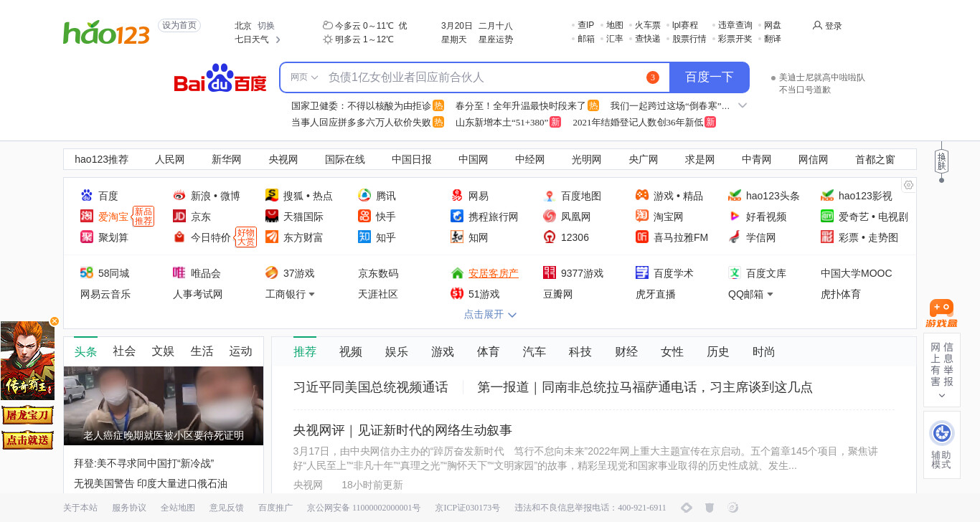The width and height of the screenshot is (980, 522).
Task: Open the 历史 feed tab
Action: click(x=718, y=351)
